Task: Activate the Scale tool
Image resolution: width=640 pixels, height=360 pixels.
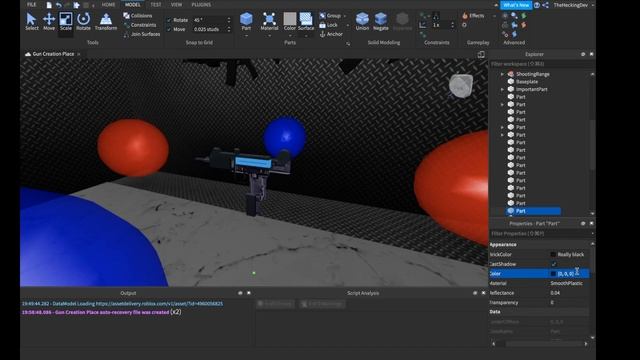Action: point(66,21)
